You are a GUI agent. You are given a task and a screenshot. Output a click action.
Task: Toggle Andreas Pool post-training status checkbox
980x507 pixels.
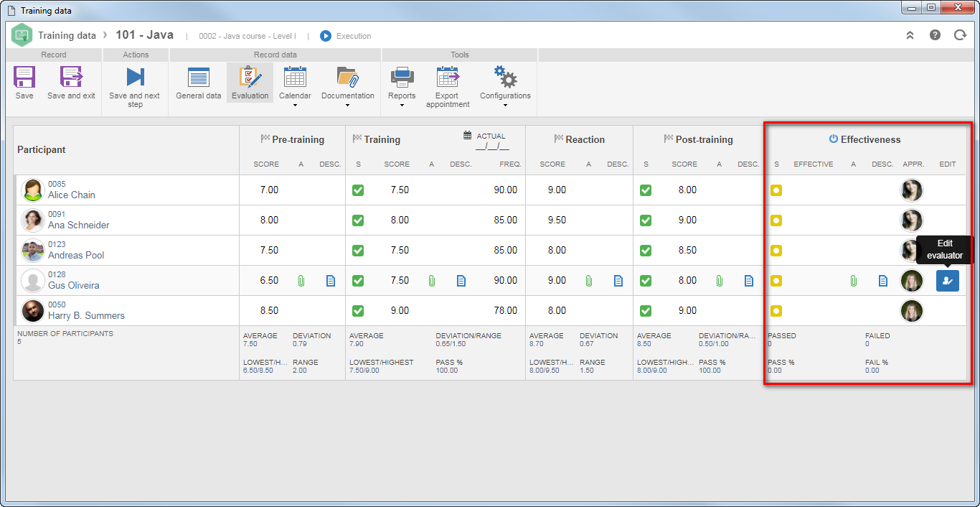point(646,251)
